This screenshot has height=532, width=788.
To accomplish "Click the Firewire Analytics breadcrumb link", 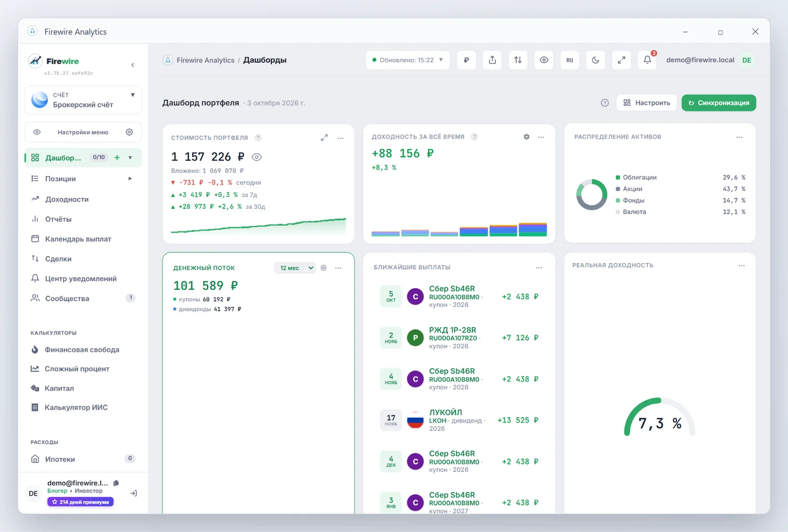I will coord(205,60).
